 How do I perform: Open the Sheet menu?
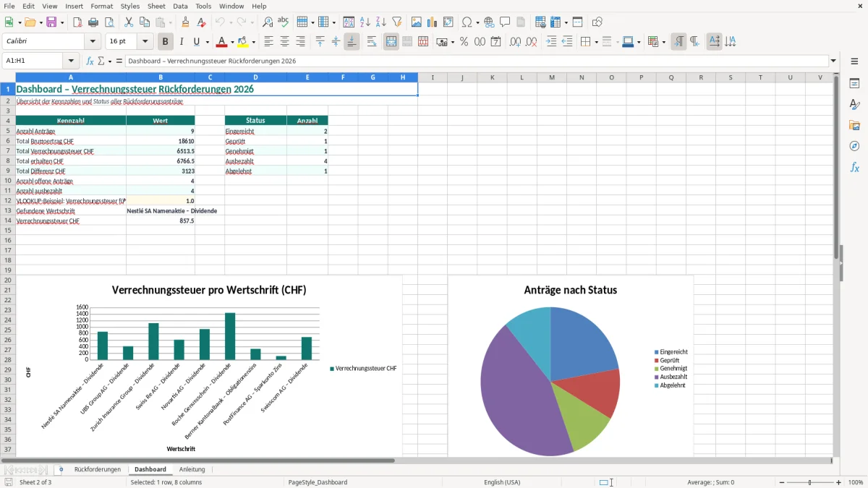pos(156,6)
